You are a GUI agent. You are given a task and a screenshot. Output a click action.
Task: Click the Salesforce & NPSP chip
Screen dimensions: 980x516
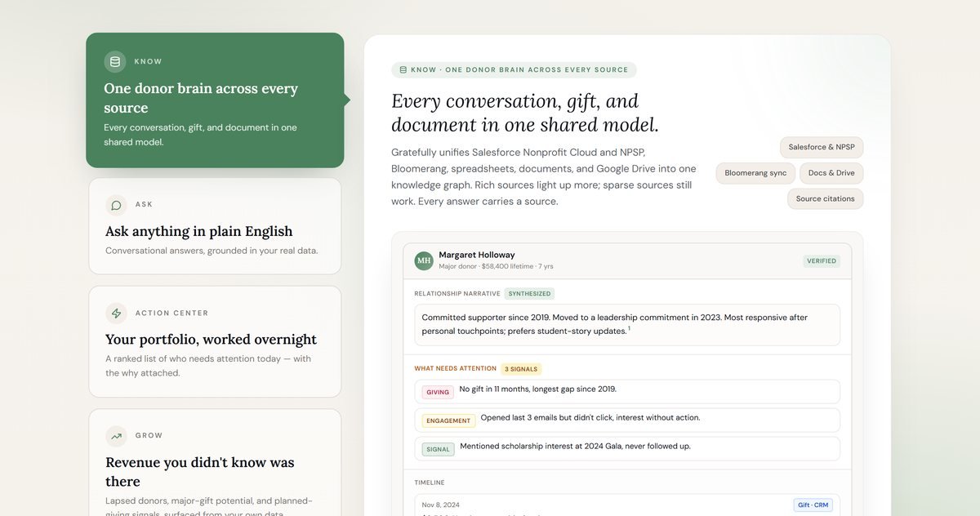(822, 148)
